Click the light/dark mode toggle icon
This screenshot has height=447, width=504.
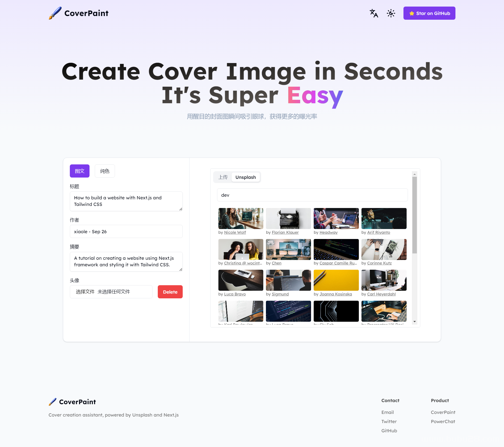pos(391,13)
